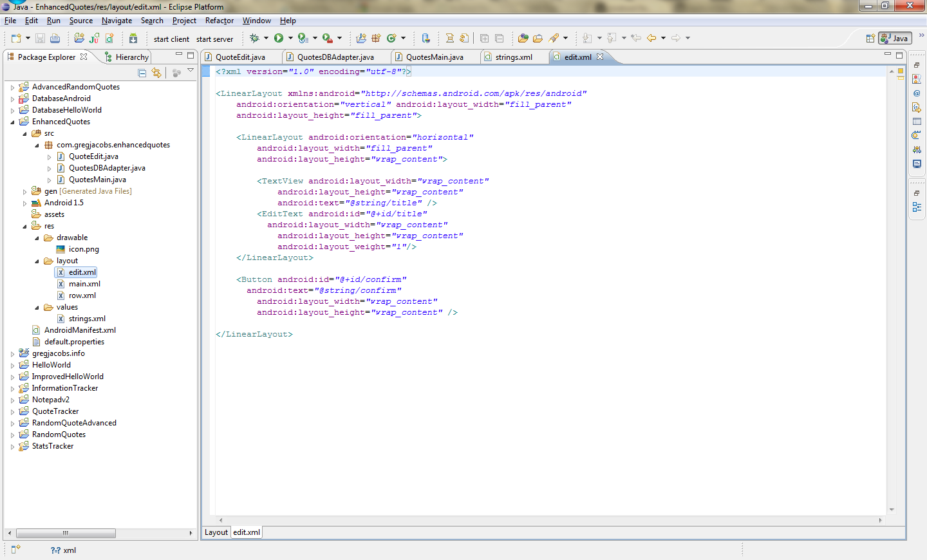Open Package Explorer view menu dropdown
This screenshot has height=560, width=927.
point(191,71)
